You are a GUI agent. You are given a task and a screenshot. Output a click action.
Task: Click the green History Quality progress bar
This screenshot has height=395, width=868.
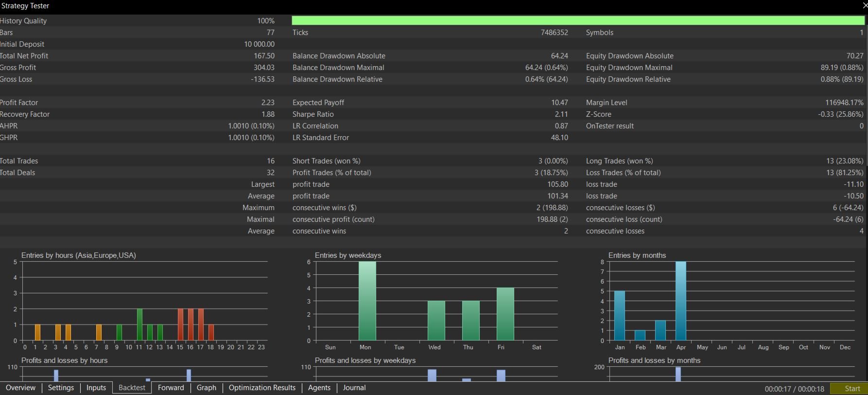[577, 20]
